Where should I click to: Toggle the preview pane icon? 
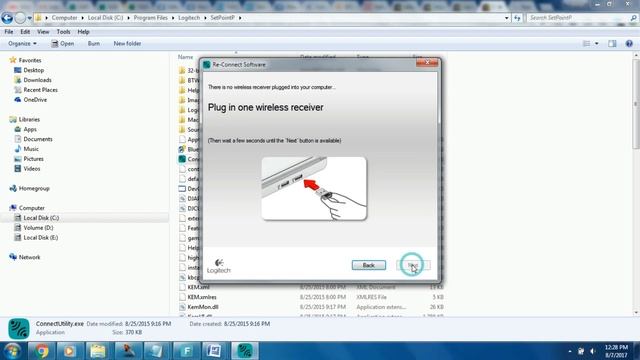pyautogui.click(x=612, y=44)
